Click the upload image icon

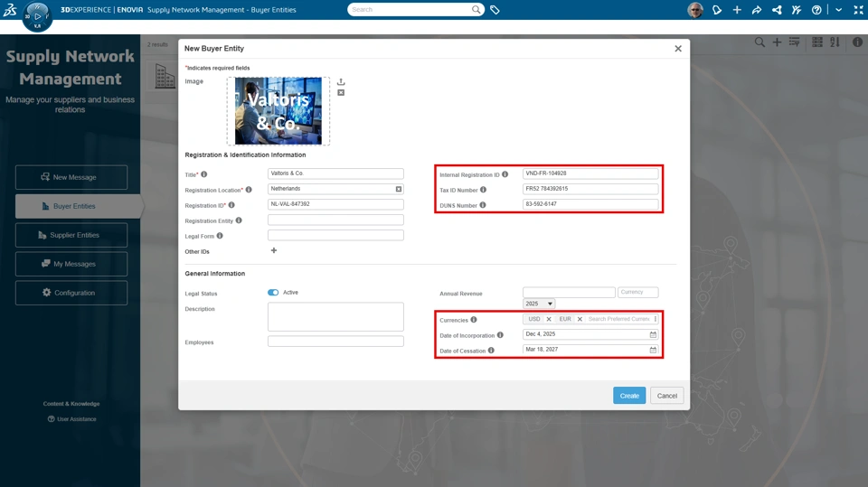point(341,81)
